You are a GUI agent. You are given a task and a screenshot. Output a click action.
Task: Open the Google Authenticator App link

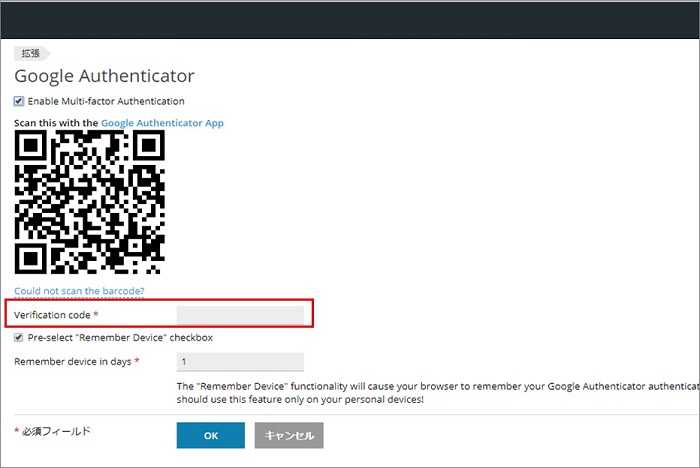coord(162,123)
